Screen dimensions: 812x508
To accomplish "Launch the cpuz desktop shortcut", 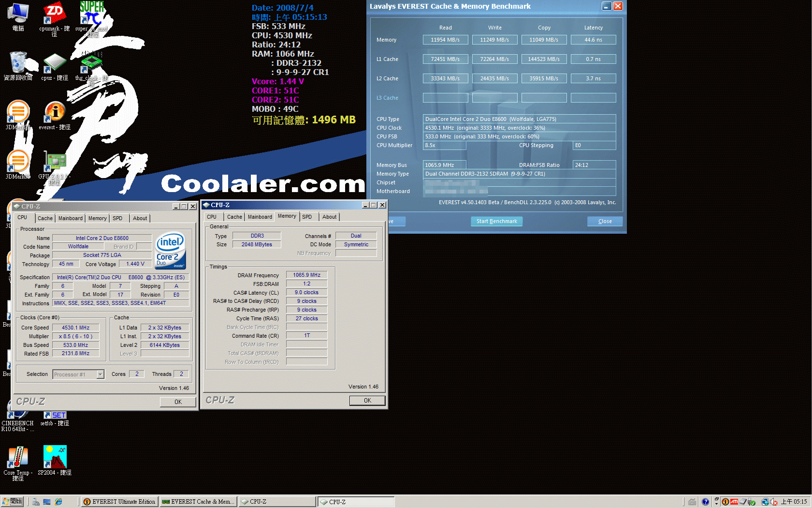I will (x=54, y=66).
